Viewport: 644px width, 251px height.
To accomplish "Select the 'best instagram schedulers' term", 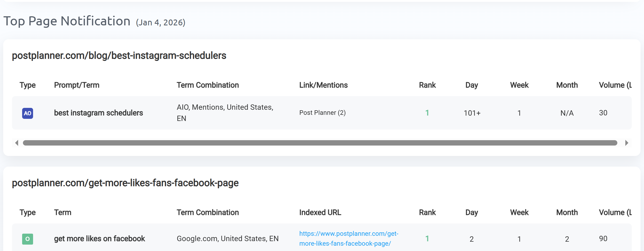I will pyautogui.click(x=98, y=113).
